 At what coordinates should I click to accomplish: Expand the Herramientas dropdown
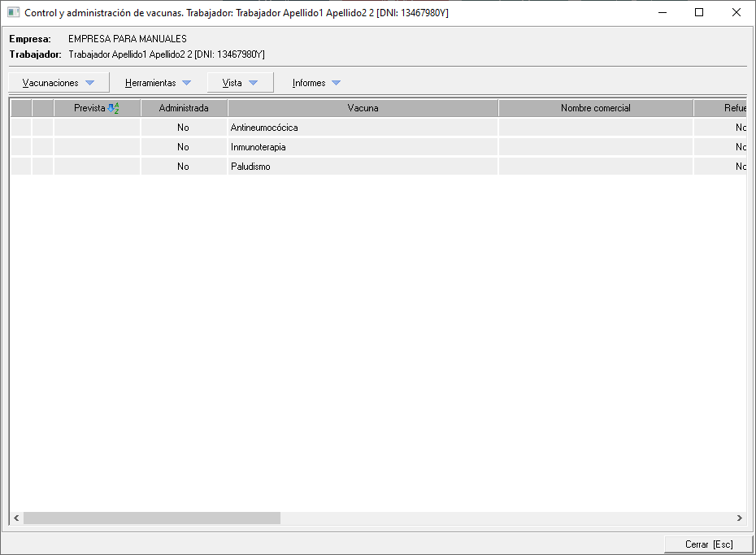[x=158, y=83]
